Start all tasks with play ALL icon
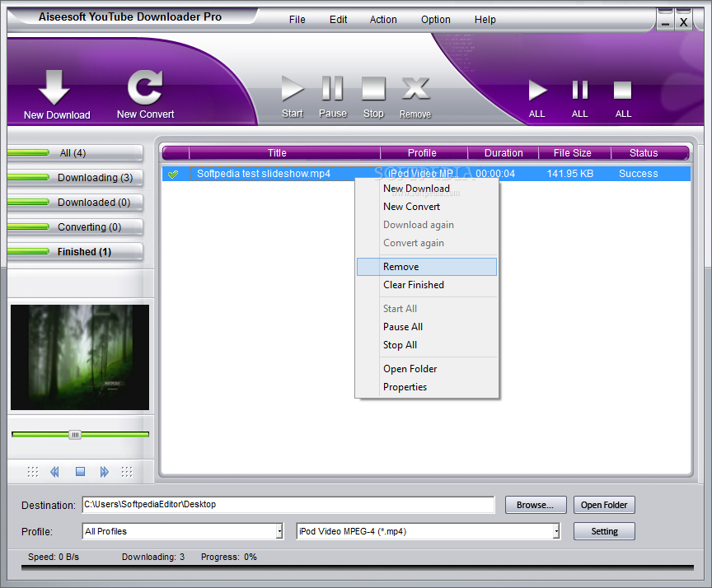Screen dimensions: 712x588 point(537,90)
